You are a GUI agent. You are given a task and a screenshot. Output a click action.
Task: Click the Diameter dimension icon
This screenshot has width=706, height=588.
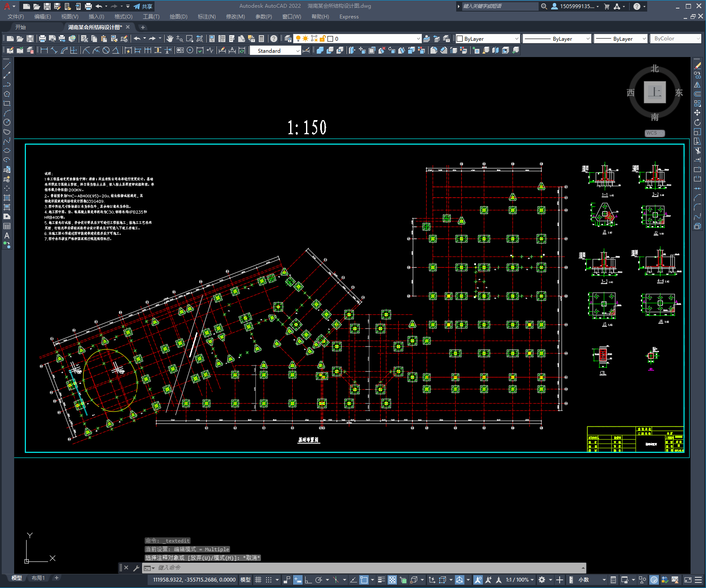coord(106,50)
